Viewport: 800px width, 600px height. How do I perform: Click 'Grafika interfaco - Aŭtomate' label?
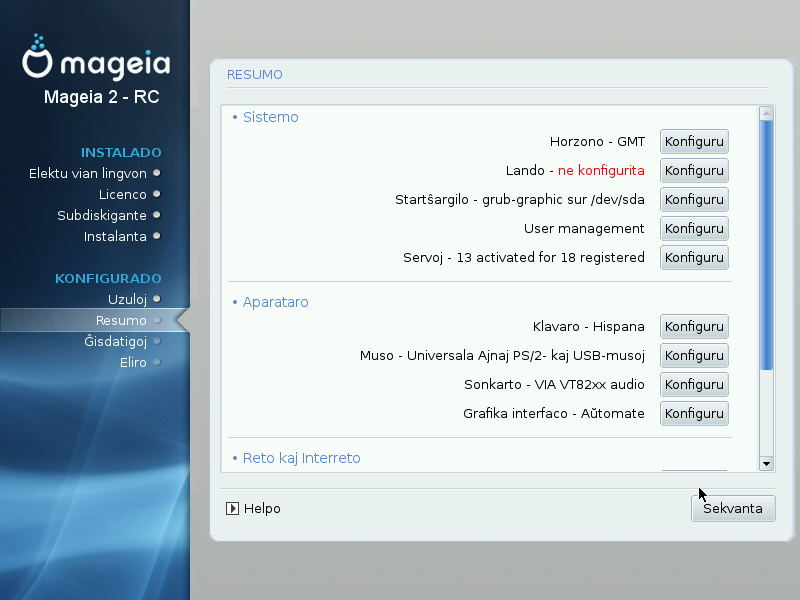(x=554, y=414)
